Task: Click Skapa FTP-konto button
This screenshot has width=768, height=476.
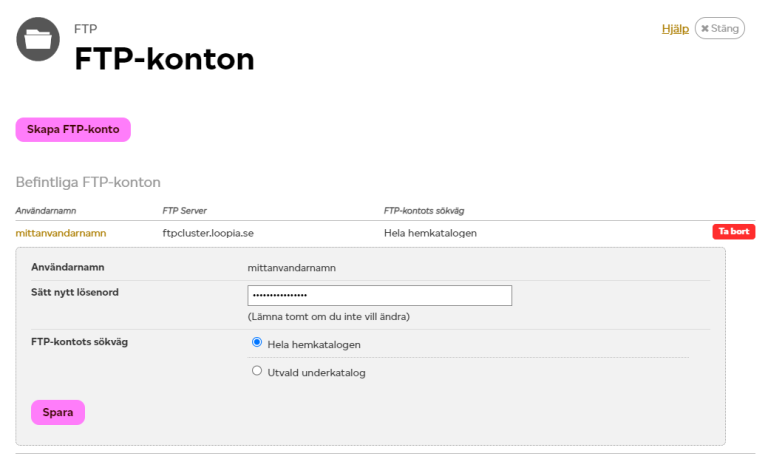Action: (73, 130)
